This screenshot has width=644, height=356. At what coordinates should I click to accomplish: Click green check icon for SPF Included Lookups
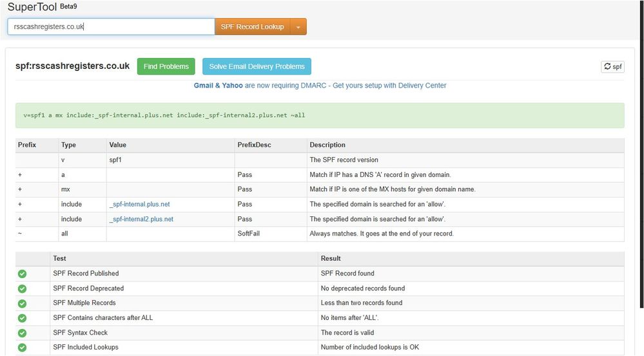[x=23, y=348]
